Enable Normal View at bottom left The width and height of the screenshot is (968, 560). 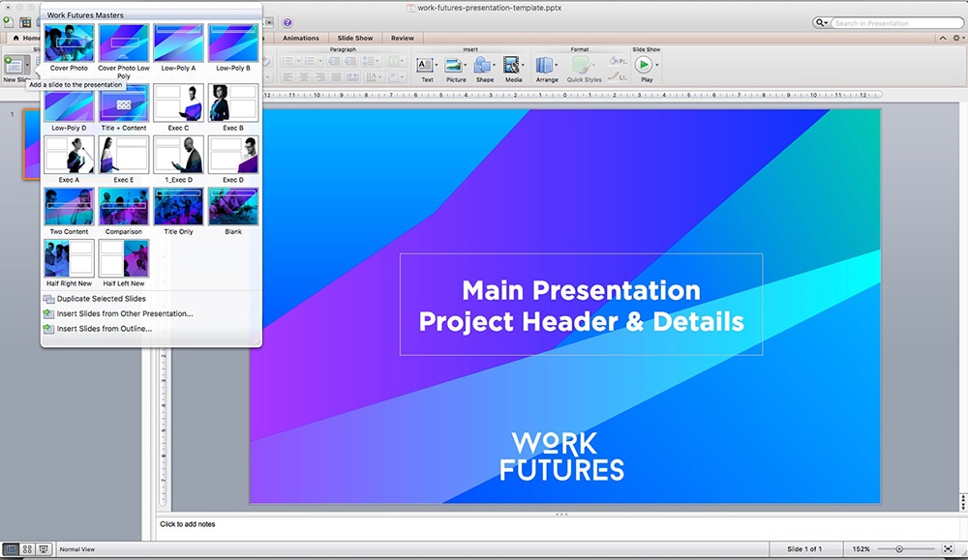[11, 549]
